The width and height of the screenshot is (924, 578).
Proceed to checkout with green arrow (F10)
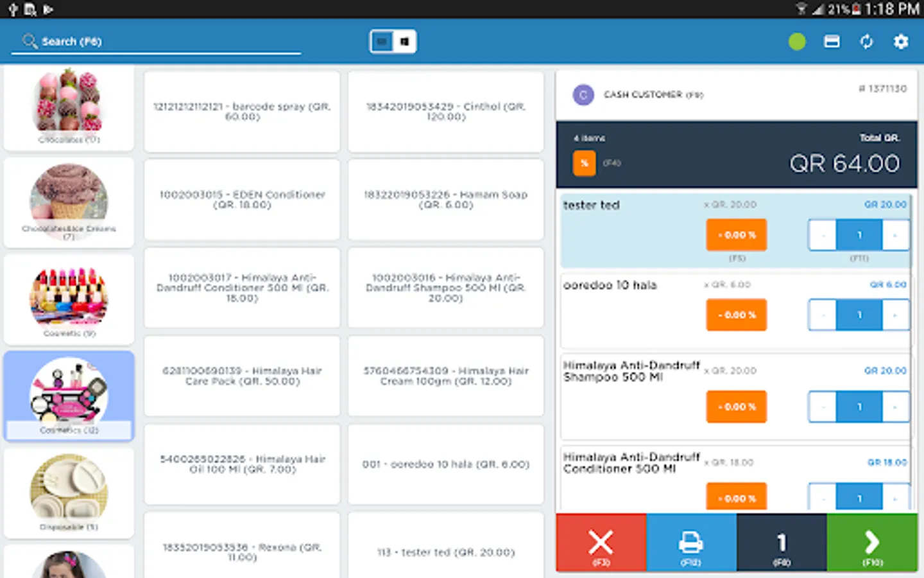click(872, 543)
